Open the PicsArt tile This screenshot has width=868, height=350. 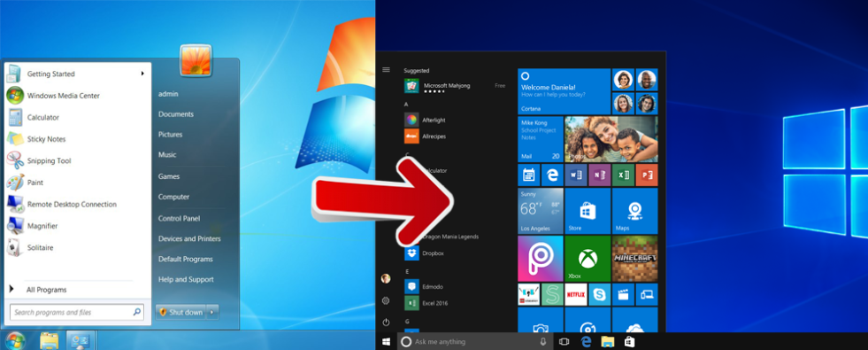click(x=541, y=259)
